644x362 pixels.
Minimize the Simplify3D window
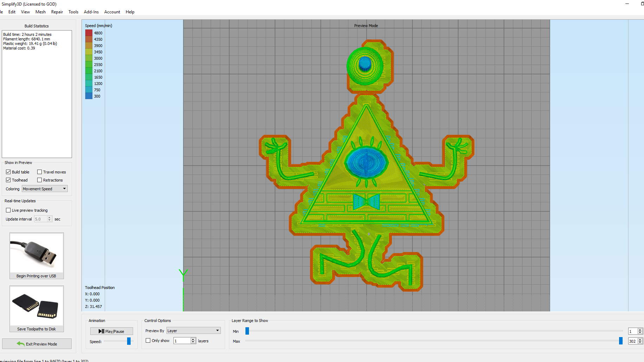[627, 4]
